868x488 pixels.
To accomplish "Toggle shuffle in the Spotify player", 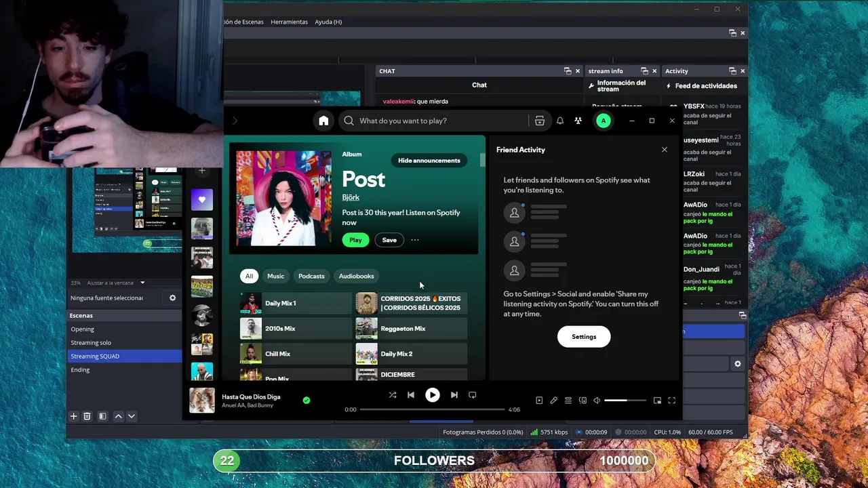I will tap(392, 395).
